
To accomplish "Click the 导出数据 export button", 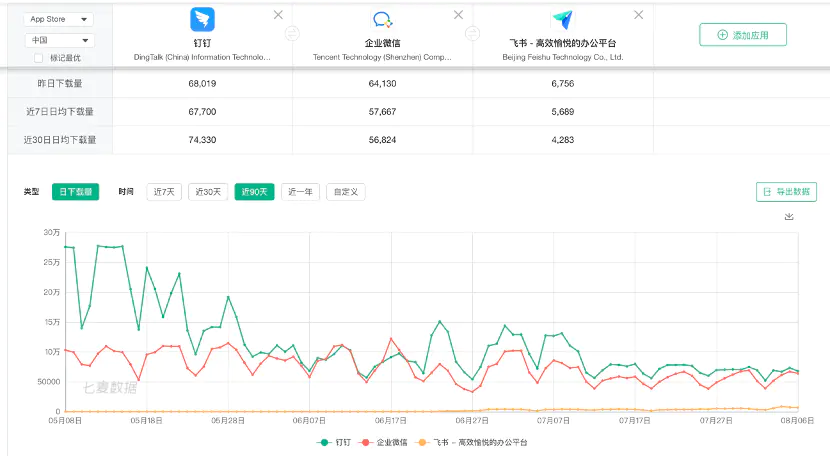I will pos(786,192).
